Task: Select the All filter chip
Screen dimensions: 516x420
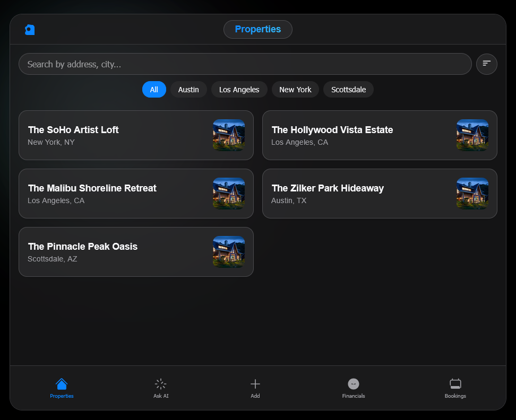Action: pos(154,90)
